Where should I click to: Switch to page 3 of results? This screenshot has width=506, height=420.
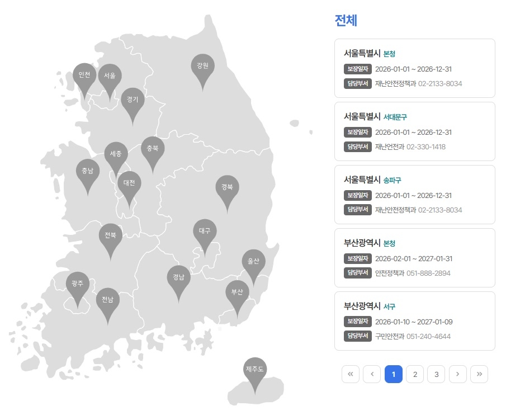pyautogui.click(x=436, y=374)
